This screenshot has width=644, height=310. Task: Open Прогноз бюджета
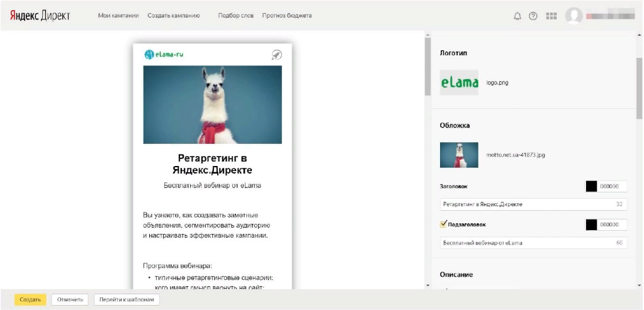point(286,16)
